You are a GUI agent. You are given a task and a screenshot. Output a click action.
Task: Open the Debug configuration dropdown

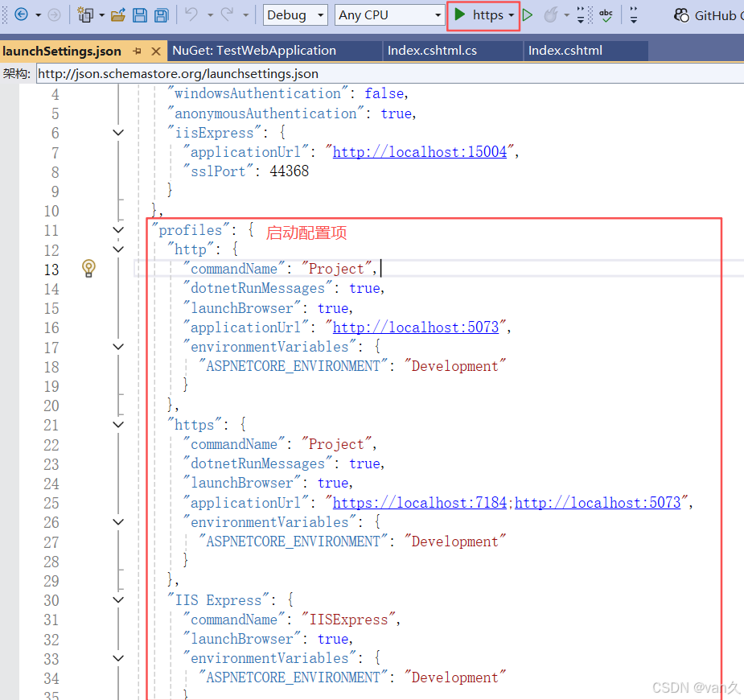tap(295, 15)
